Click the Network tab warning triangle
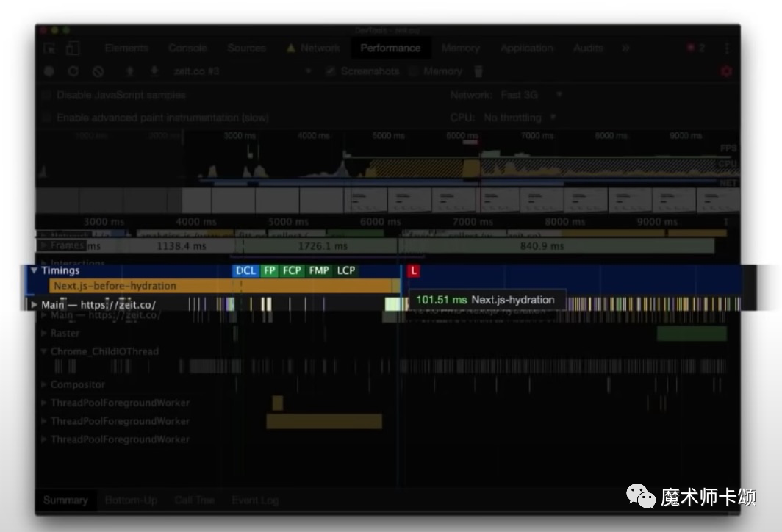The width and height of the screenshot is (782, 532). click(x=291, y=48)
